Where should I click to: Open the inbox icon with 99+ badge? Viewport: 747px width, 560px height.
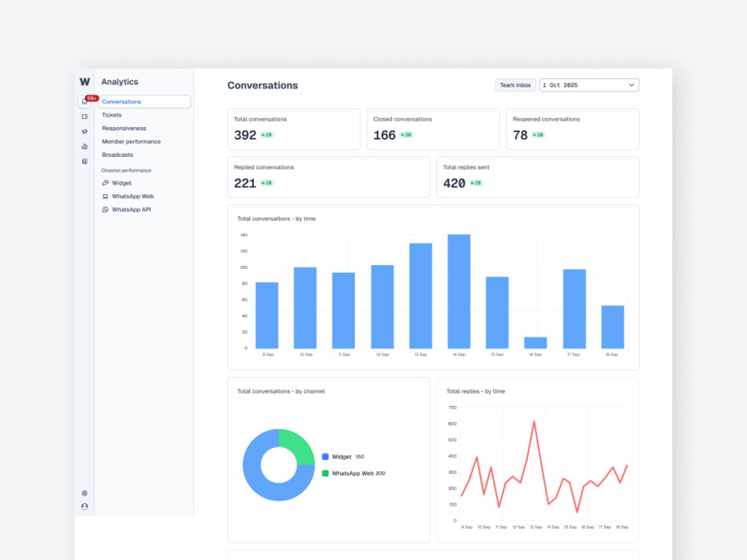tap(84, 102)
